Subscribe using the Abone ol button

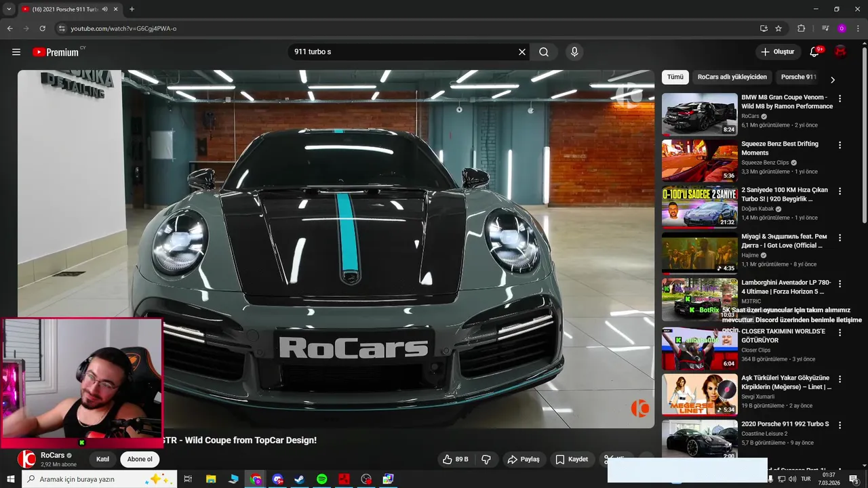[x=140, y=460]
